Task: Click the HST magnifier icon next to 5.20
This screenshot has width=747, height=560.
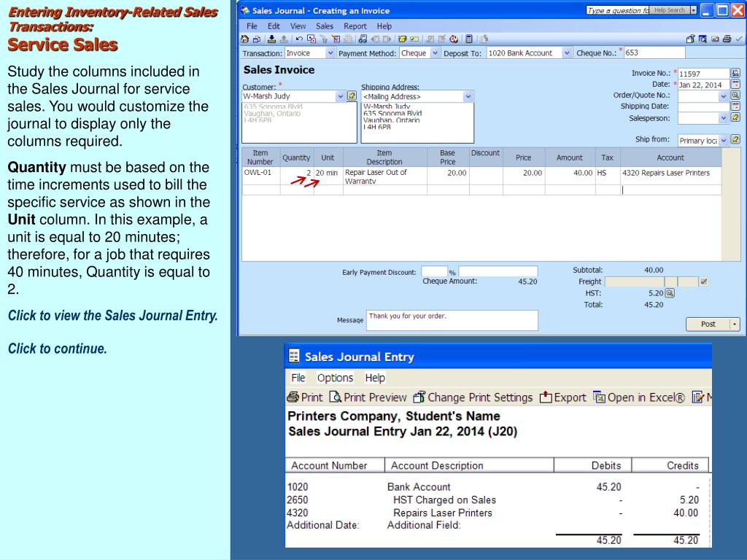Action: (x=670, y=293)
